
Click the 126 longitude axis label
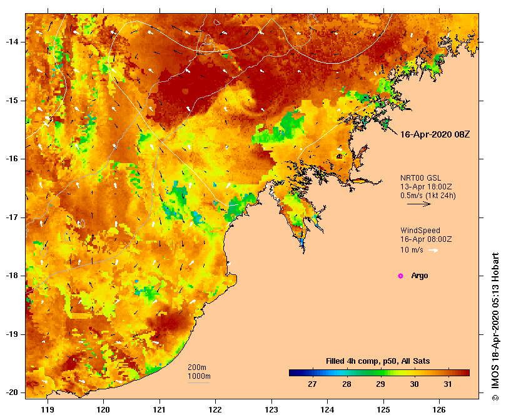[439, 410]
